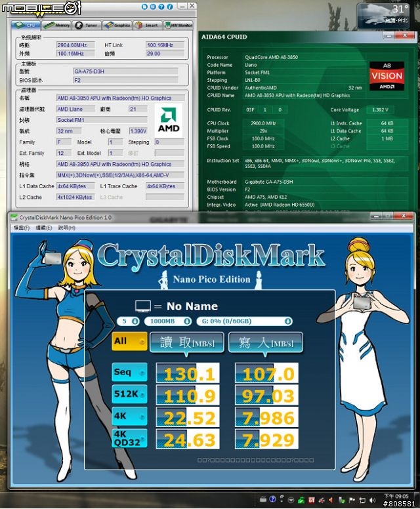Switch to the Memory tab in EasyTune
The width and height of the screenshot is (420, 509).
[x=56, y=25]
